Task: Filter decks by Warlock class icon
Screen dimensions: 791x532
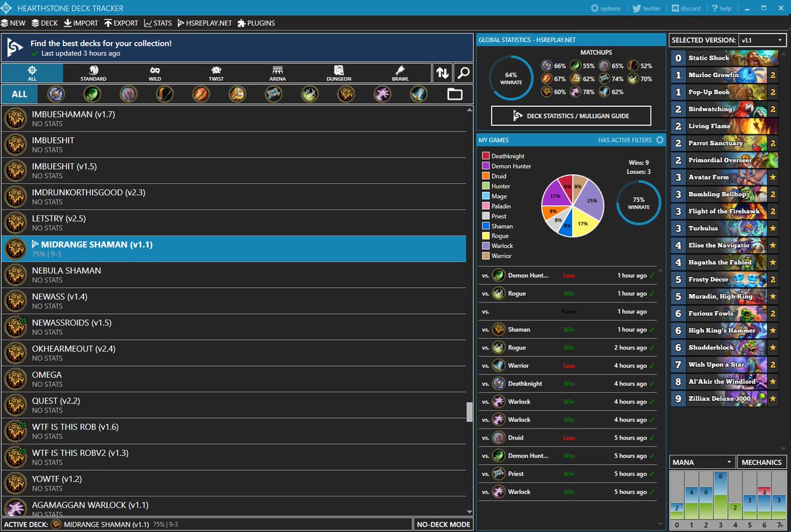Action: pos(382,94)
